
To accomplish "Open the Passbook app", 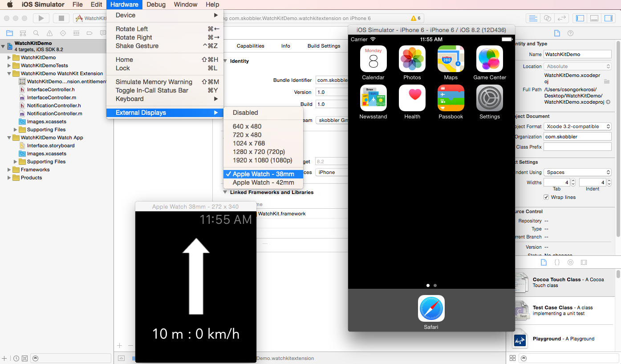I will (x=451, y=98).
